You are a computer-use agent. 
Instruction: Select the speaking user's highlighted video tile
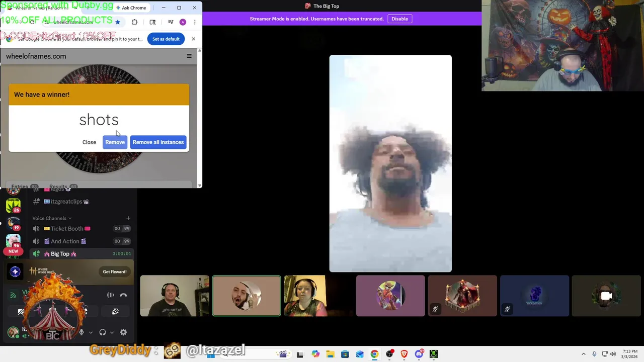click(247, 296)
